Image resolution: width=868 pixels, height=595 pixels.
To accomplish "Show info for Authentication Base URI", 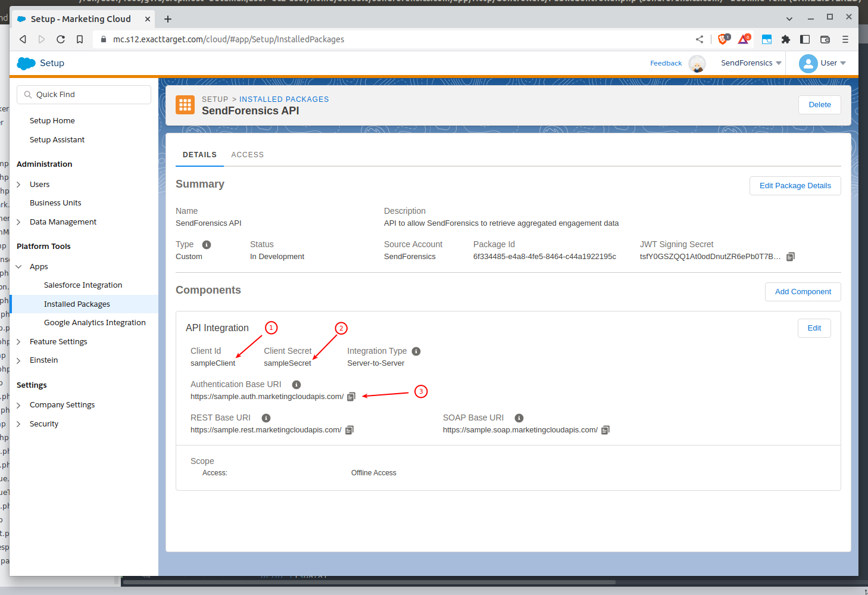I will coord(296,385).
